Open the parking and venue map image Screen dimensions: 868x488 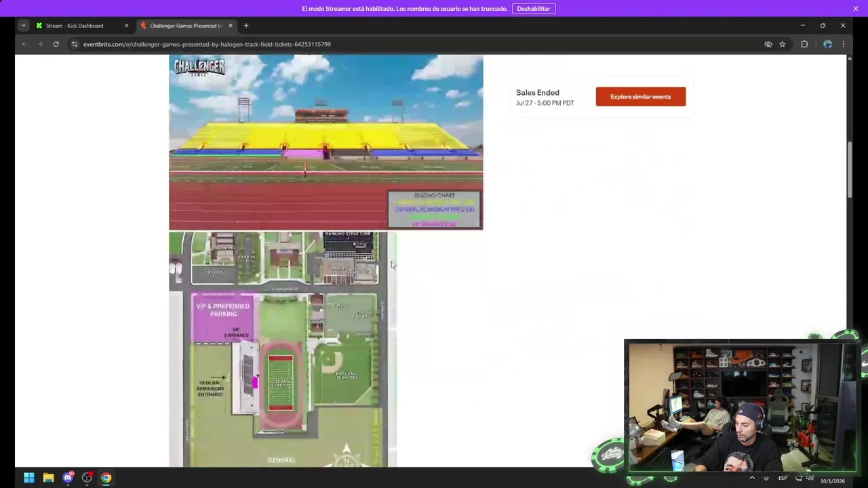coord(283,349)
